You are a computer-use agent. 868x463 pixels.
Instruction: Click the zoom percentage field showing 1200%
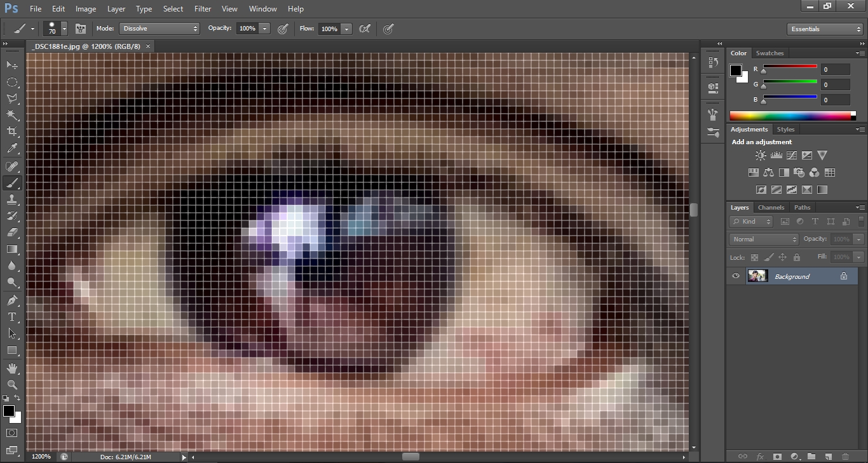point(41,457)
